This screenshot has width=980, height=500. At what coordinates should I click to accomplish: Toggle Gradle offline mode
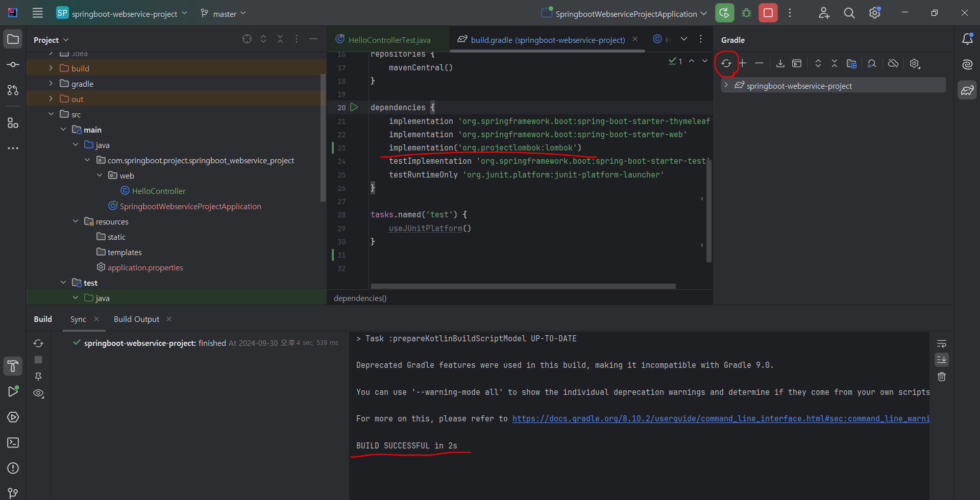click(x=893, y=63)
